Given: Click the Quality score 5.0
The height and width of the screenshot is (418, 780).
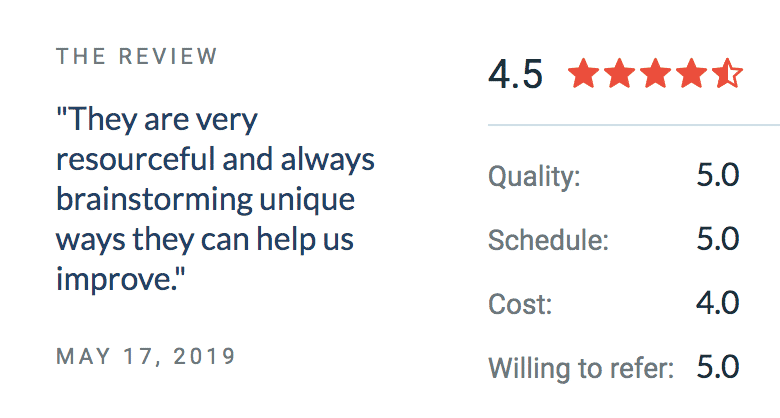Looking at the screenshot, I should pos(717,176).
